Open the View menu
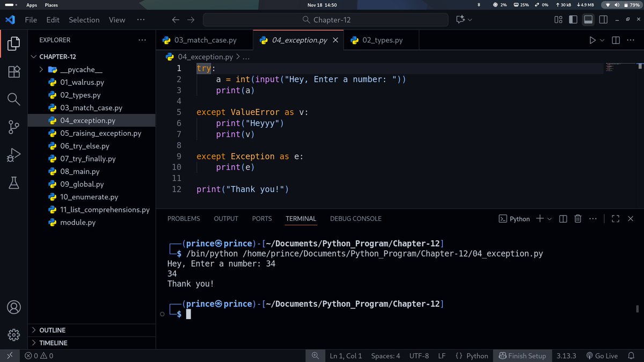The height and width of the screenshot is (362, 644). (117, 20)
